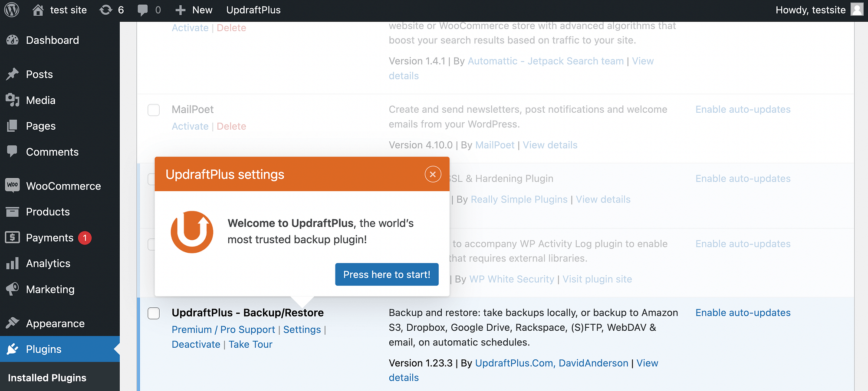Viewport: 868px width, 391px height.
Task: Enable auto-updates for UpdraftPlus
Action: tap(743, 312)
